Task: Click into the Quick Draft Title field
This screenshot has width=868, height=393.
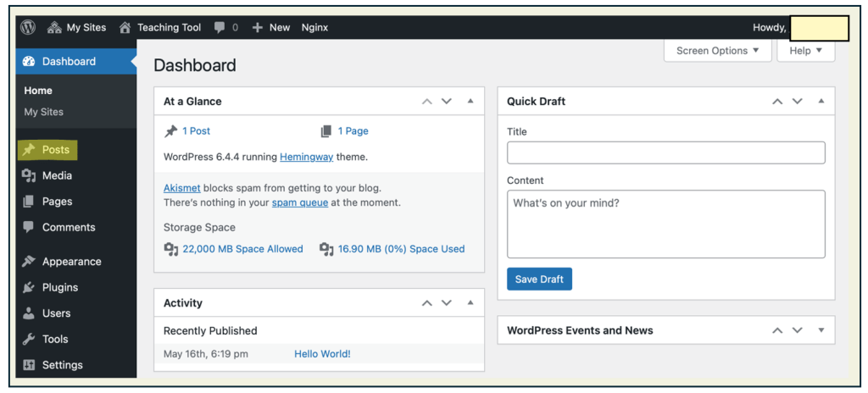Action: tap(665, 153)
